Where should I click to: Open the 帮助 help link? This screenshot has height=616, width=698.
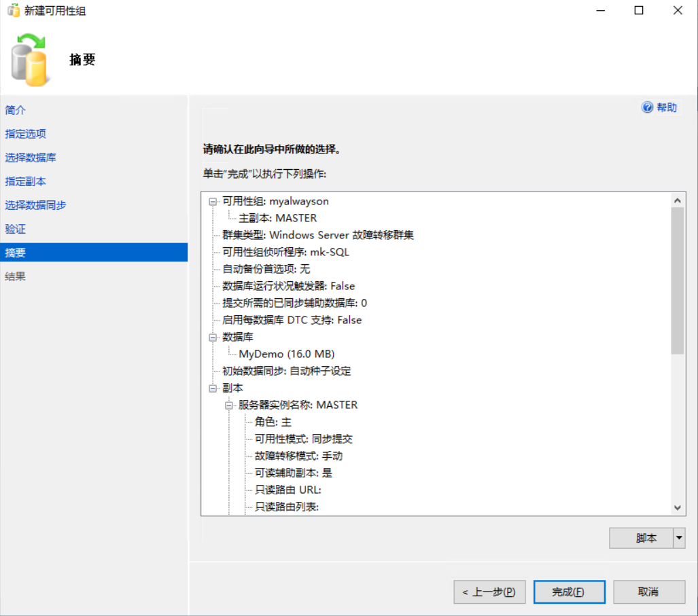point(666,107)
